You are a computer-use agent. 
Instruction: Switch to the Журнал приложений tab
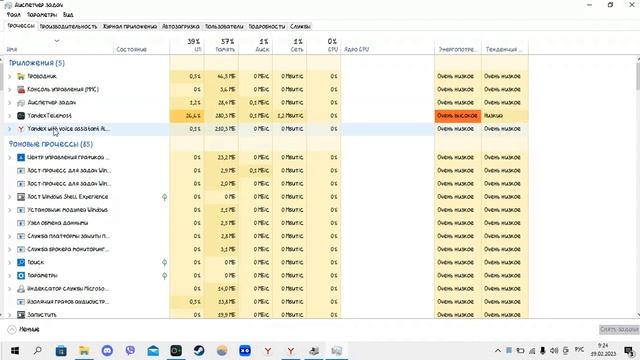coord(130,26)
